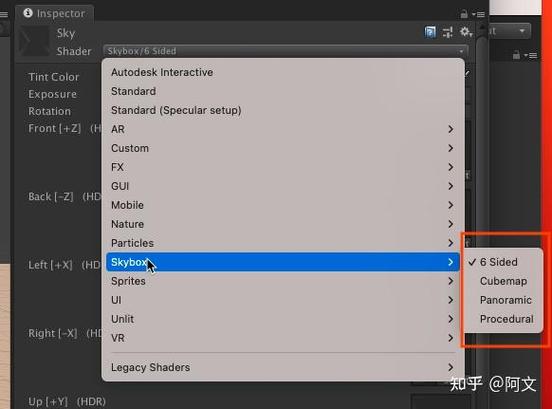This screenshot has width=552, height=409.
Task: Choose Autodesk Interactive shader
Action: click(283, 72)
